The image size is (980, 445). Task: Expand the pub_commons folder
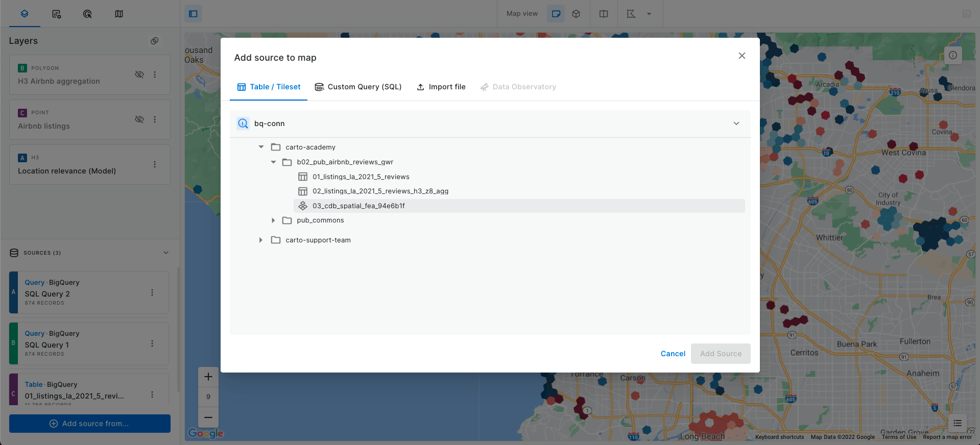click(x=273, y=220)
